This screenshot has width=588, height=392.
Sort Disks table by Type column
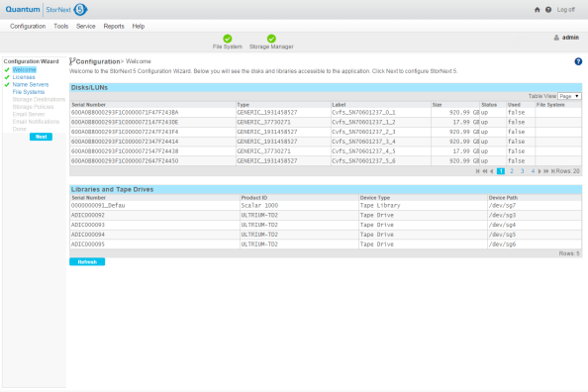point(243,105)
